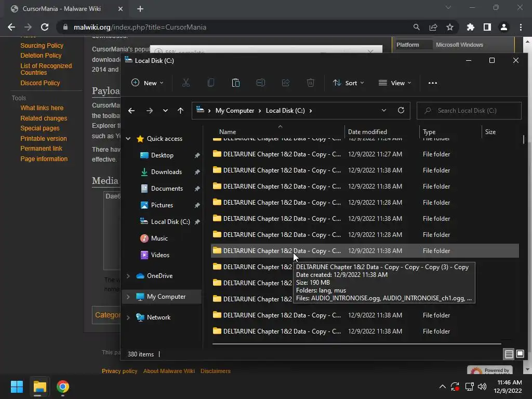Click the Cut icon in Explorer toolbar

tap(185, 83)
